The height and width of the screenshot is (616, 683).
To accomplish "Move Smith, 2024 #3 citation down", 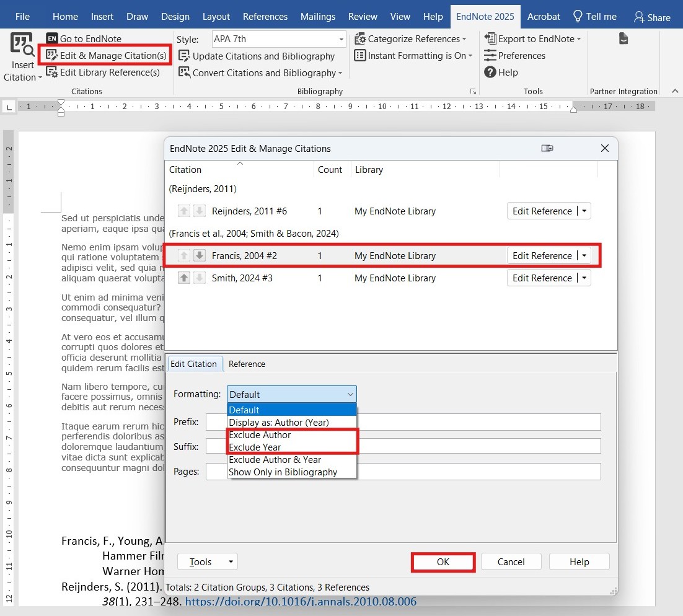I will [199, 278].
